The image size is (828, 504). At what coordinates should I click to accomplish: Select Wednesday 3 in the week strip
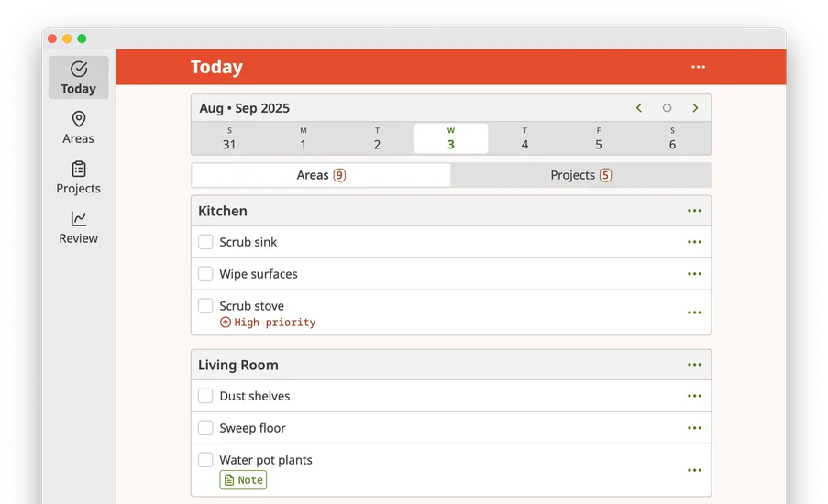pyautogui.click(x=451, y=138)
